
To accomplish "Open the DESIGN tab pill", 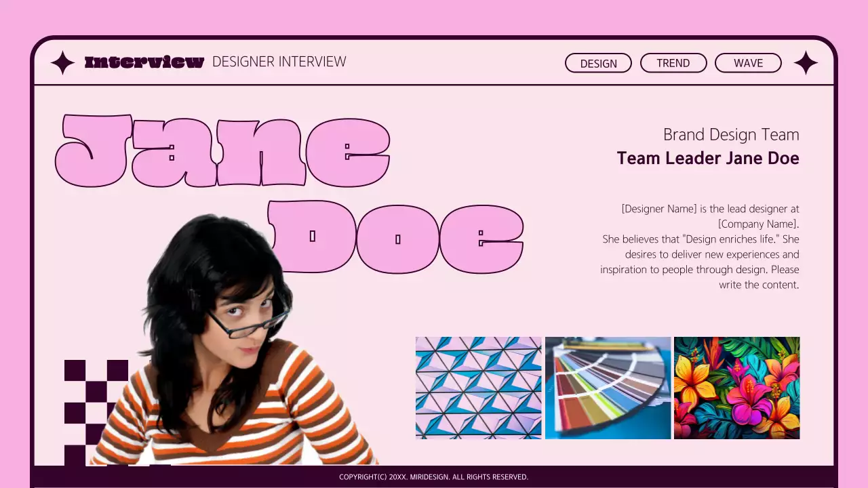I will [598, 63].
